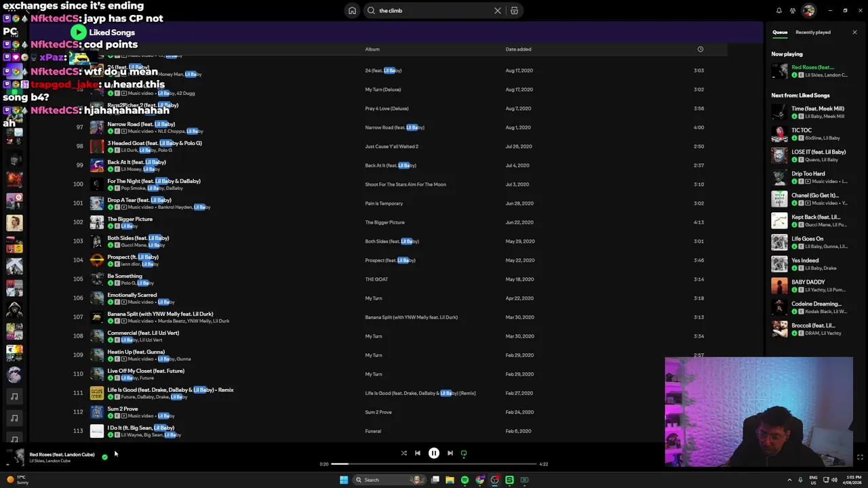Seek within the song progress bar

pyautogui.click(x=434, y=464)
